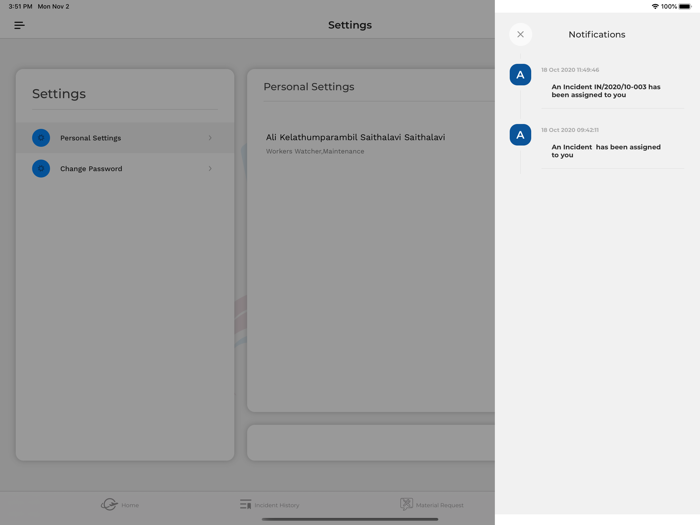Switch to the Incident History tab label
Image resolution: width=700 pixels, height=525 pixels.
[277, 506]
